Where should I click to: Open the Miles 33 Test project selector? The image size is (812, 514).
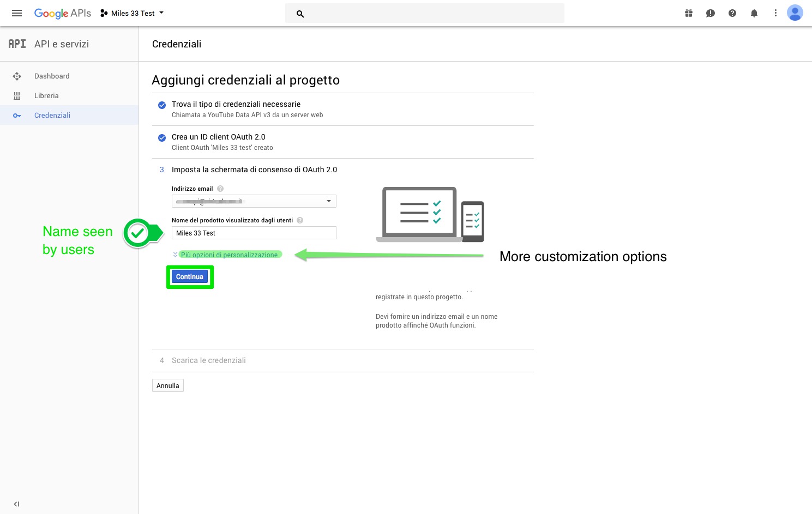[133, 13]
